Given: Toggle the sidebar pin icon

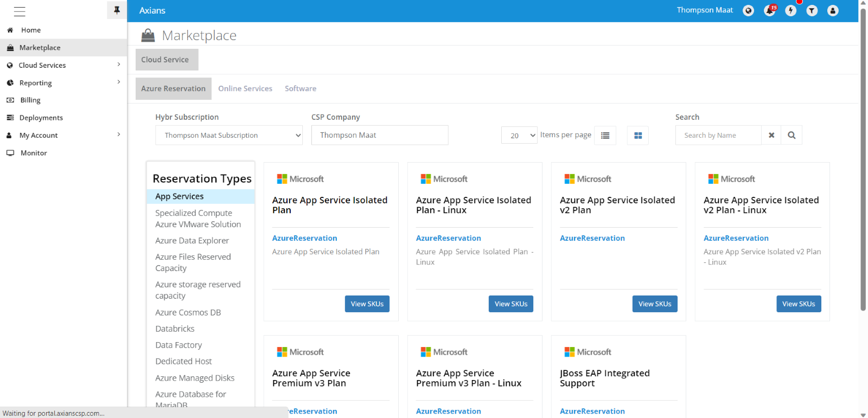Looking at the screenshot, I should [x=117, y=10].
